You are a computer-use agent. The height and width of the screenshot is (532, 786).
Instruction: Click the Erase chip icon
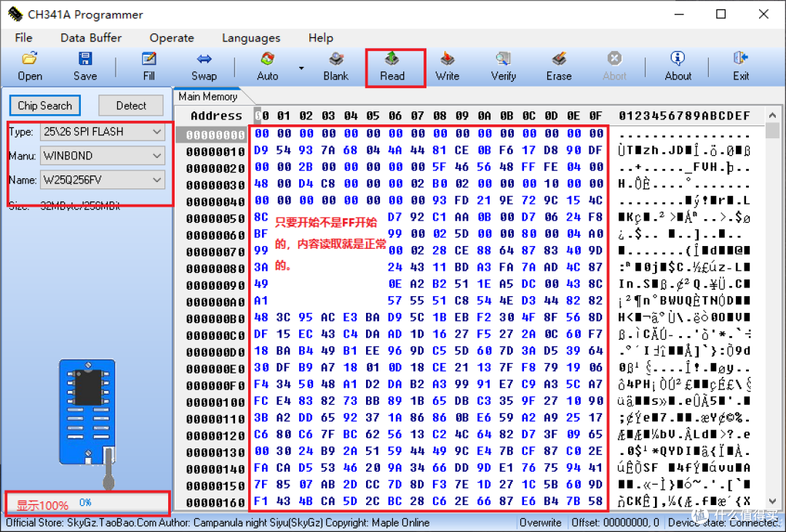[559, 66]
